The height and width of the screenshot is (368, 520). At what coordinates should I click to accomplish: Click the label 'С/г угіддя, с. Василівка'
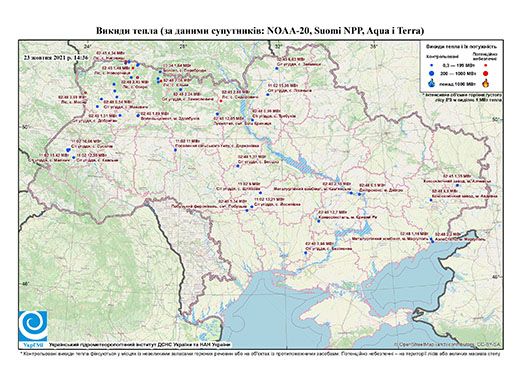tap(330, 249)
